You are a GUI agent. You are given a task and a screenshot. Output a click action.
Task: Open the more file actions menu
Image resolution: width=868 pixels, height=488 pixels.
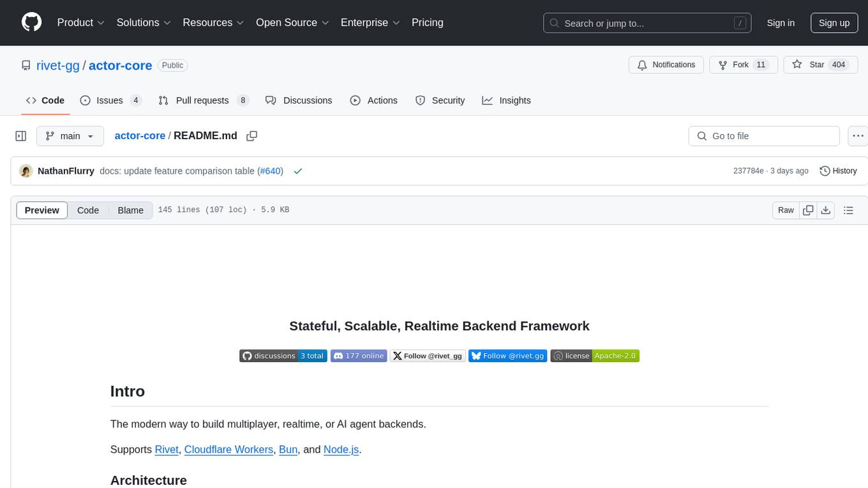tap(858, 136)
